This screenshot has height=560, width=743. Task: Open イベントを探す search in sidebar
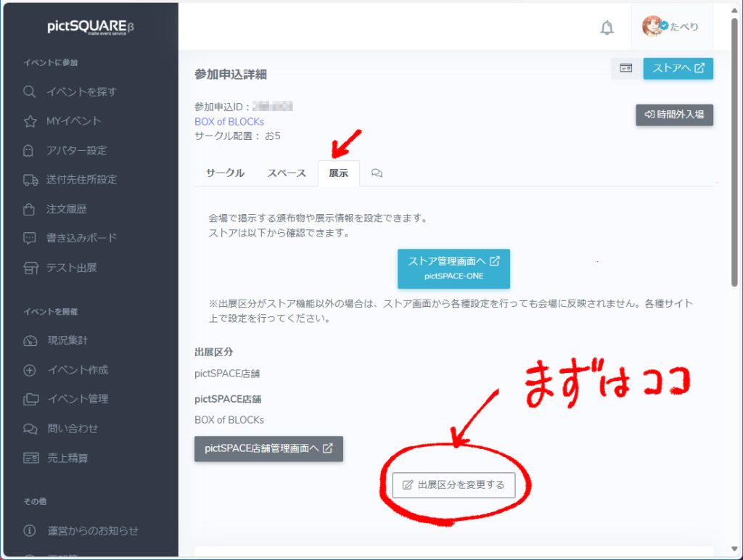point(81,92)
